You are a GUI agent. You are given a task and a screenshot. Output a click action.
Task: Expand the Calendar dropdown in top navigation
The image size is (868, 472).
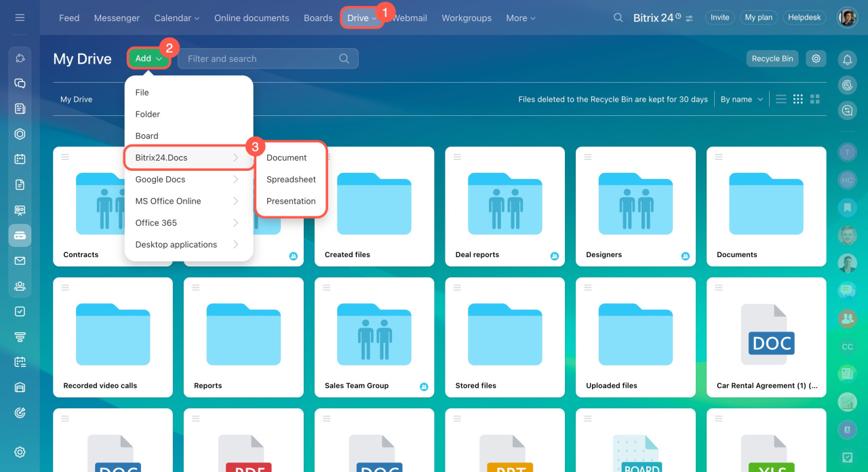[177, 18]
